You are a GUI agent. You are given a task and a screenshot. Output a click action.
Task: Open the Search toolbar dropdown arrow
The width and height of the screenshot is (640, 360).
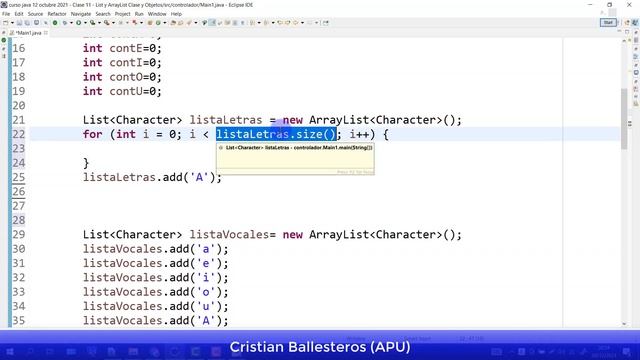tap(196, 23)
